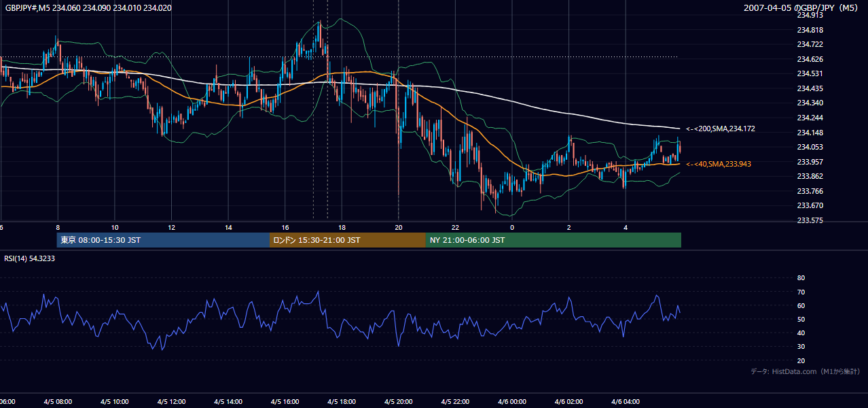Click hour tick 20 under the price chart
Screen dimensions: 868x408
click(399, 228)
